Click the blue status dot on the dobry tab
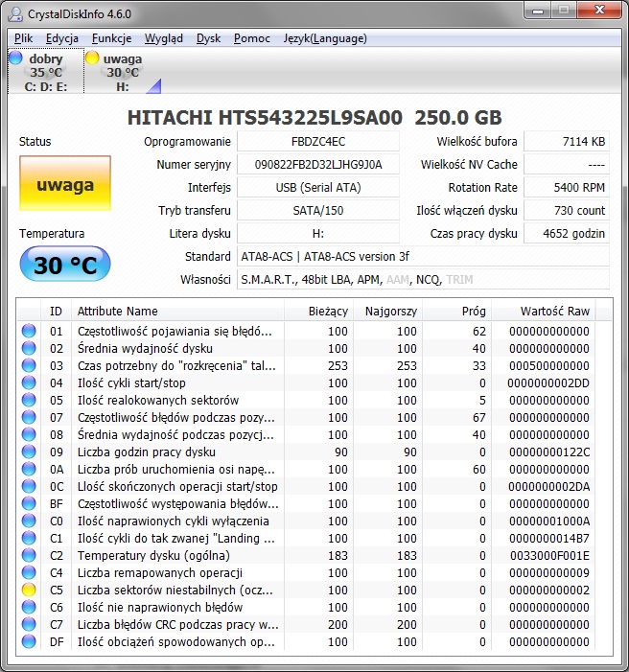629x672 pixels. [16, 58]
